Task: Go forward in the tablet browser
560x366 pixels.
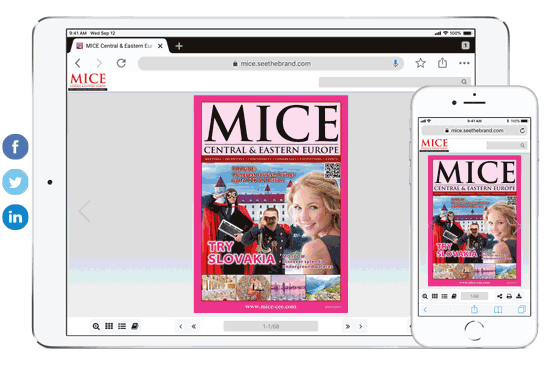Action: point(99,63)
